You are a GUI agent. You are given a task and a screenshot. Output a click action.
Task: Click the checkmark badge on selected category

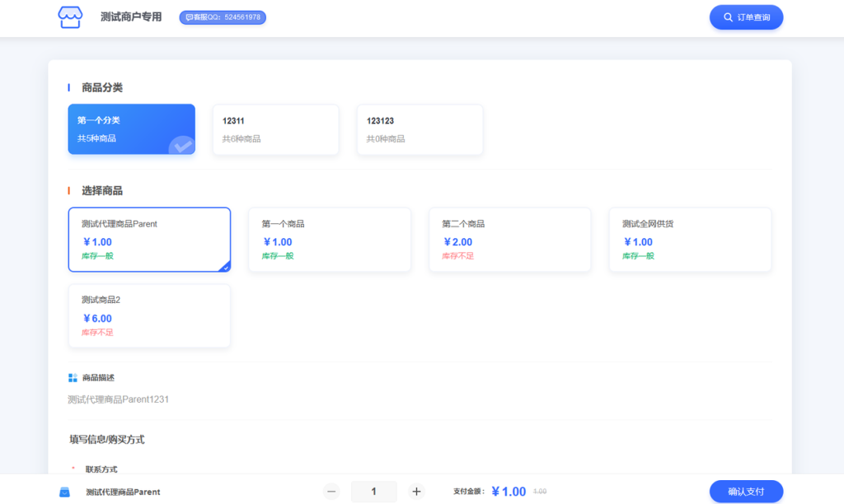pos(182,147)
